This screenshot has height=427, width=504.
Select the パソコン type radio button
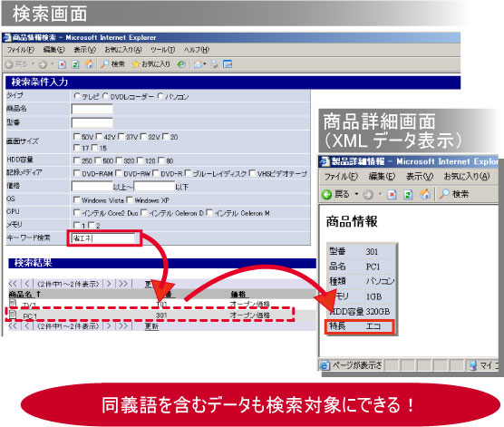(x=160, y=96)
